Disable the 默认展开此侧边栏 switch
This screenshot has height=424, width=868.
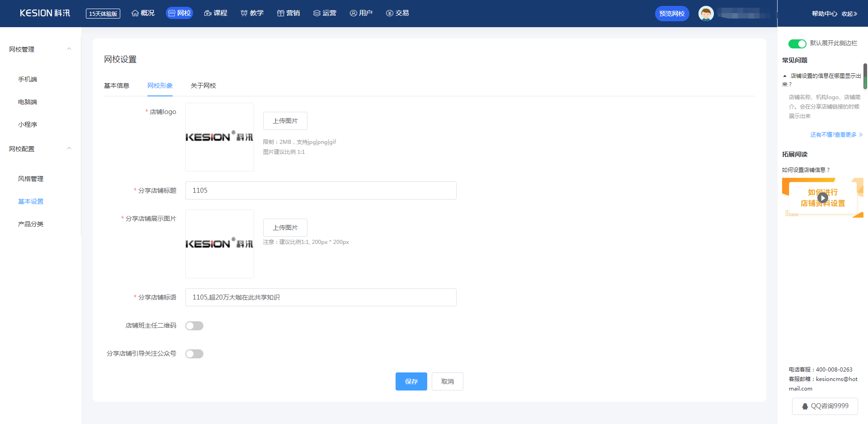point(797,43)
